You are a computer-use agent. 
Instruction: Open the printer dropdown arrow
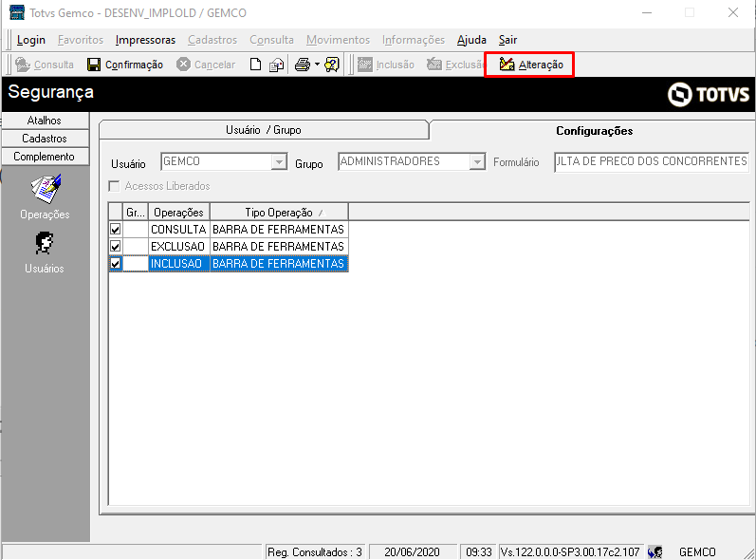tap(317, 65)
